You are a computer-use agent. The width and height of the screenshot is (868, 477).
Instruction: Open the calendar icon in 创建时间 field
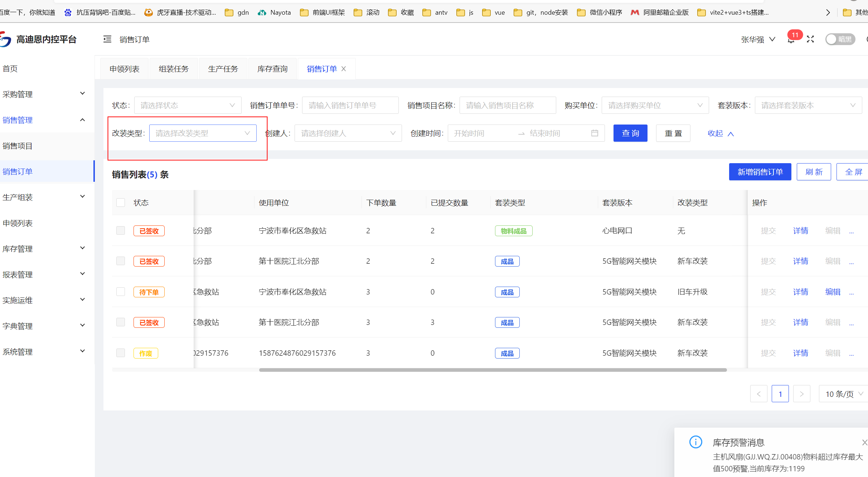point(595,133)
